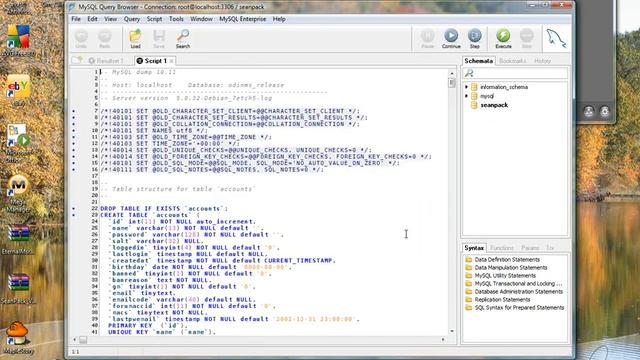Open the Script menu
The image size is (640, 360).
tap(154, 19)
